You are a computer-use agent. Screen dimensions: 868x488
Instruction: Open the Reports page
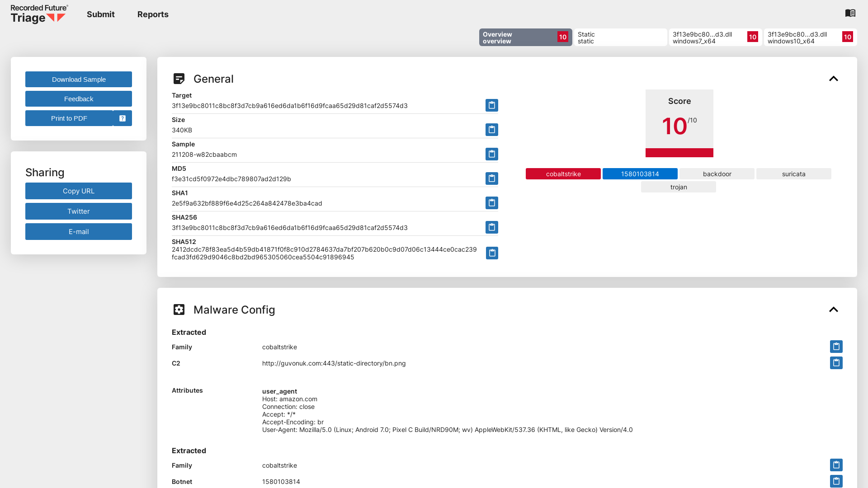(153, 14)
